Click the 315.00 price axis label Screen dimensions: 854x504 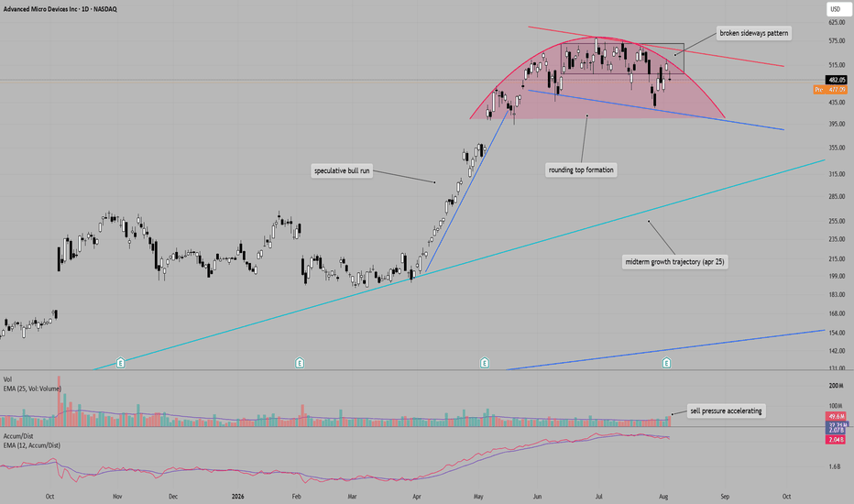837,174
